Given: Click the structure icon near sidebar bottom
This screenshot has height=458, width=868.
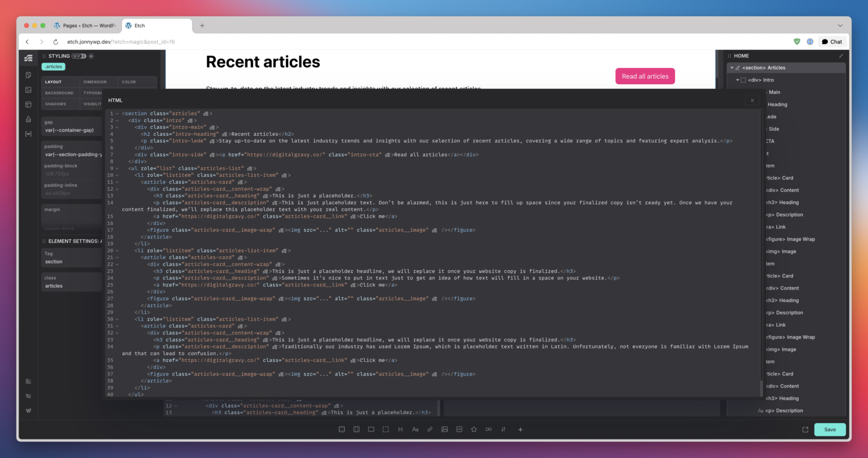Looking at the screenshot, I should pos(28,381).
